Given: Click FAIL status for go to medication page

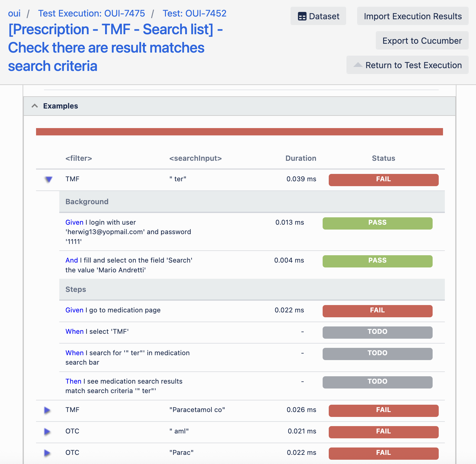Looking at the screenshot, I should (377, 311).
